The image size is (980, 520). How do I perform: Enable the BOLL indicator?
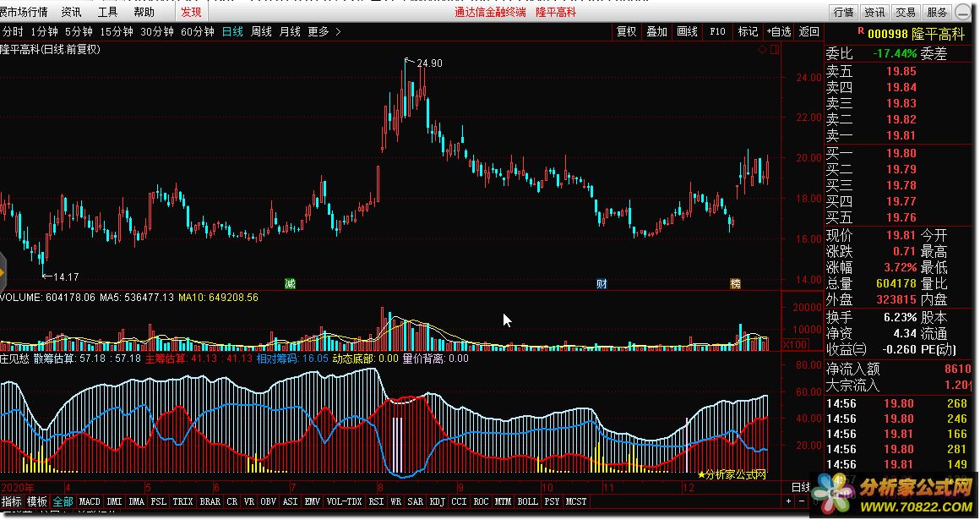click(x=527, y=501)
